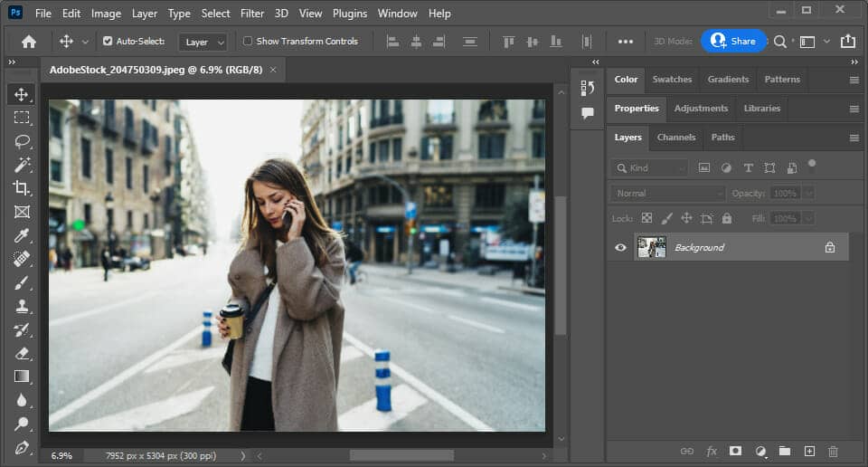Select the Magic Wand tool
This screenshot has width=868, height=467.
click(x=22, y=165)
